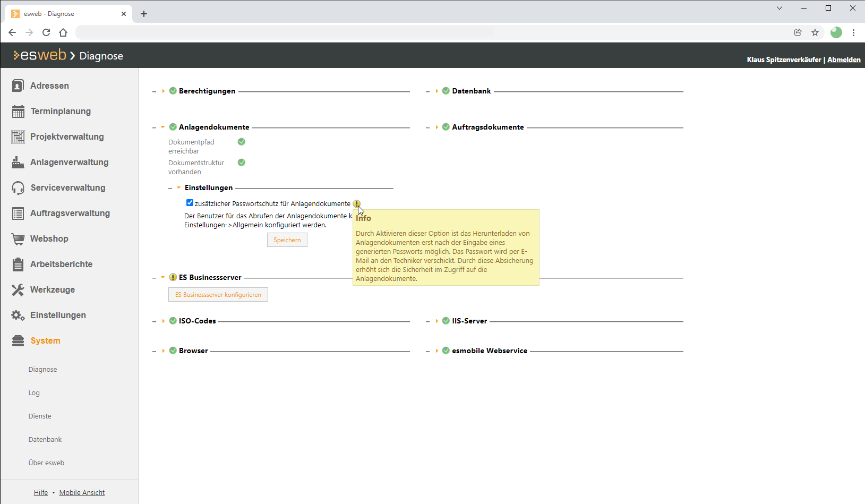Expand the IIS-Server section
This screenshot has width=865, height=504.
coord(436,321)
